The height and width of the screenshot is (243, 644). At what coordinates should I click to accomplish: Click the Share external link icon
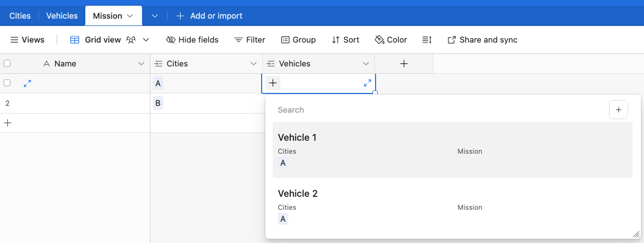click(452, 40)
